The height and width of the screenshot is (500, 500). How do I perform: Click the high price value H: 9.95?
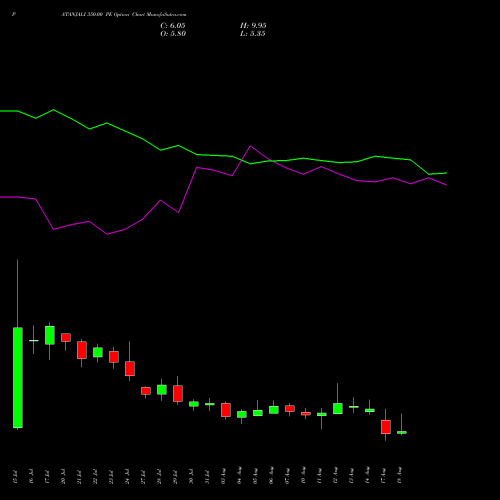(x=253, y=26)
